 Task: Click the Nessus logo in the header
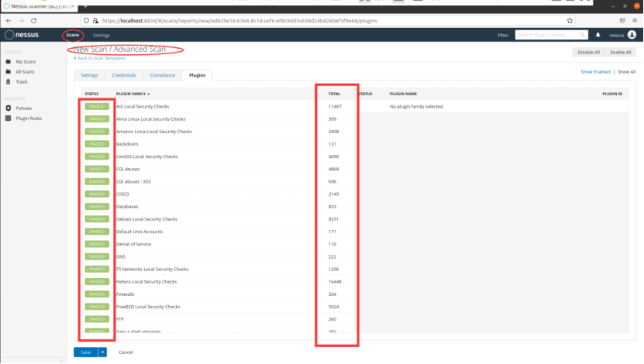tap(22, 35)
